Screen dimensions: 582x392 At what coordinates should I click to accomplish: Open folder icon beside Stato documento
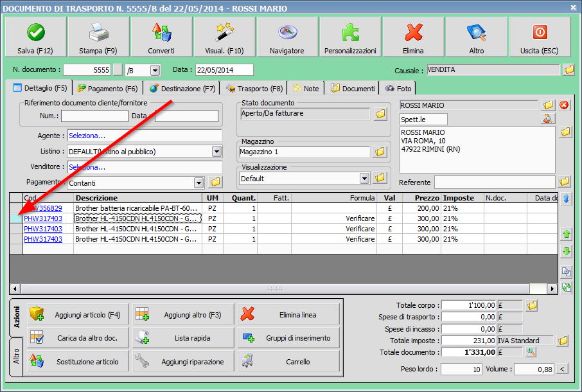[380, 114]
